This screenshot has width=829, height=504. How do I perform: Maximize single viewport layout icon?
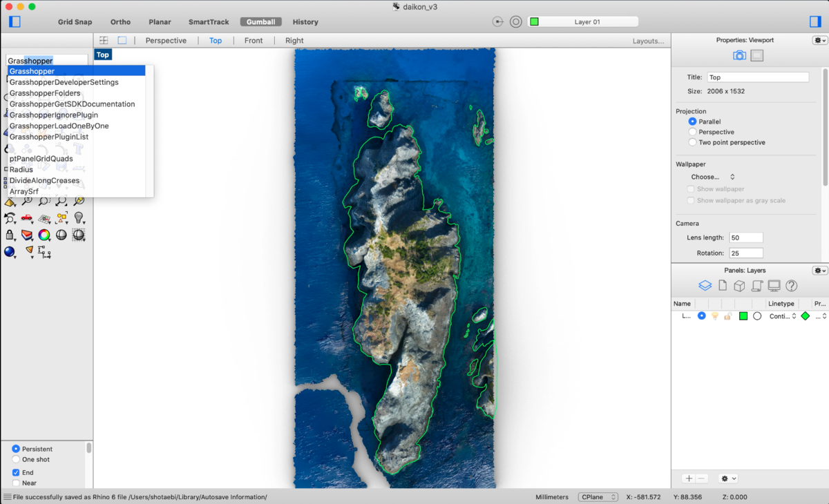(x=122, y=41)
